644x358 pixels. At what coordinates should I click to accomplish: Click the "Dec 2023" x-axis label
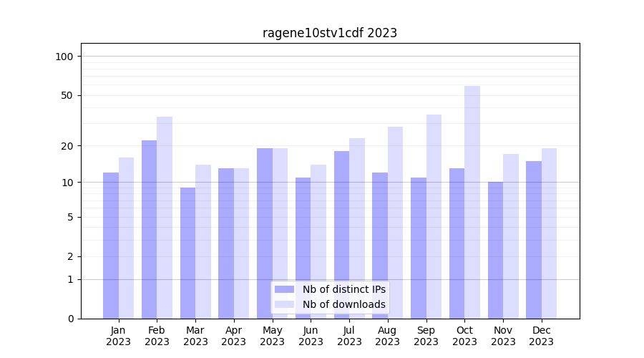tap(541, 336)
